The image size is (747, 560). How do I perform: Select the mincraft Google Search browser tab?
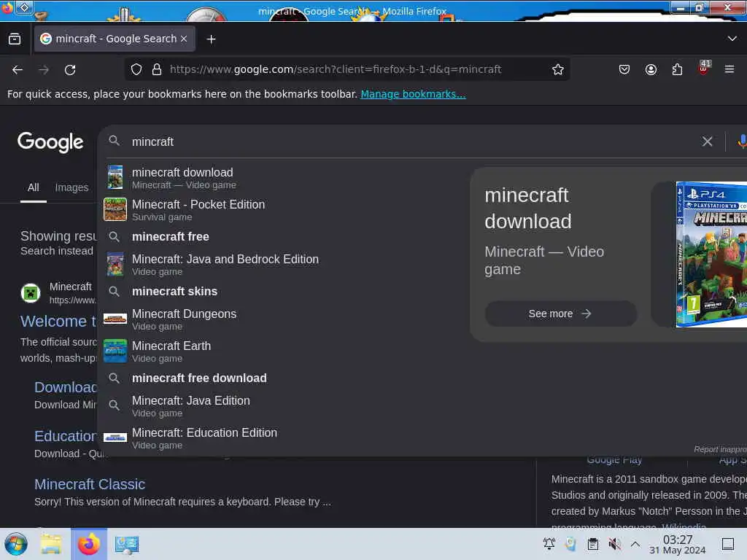tap(115, 39)
